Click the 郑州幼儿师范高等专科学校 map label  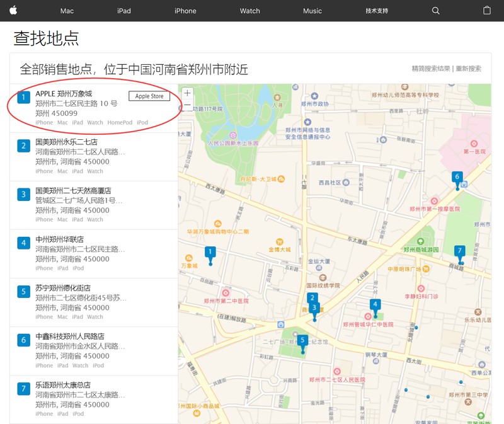coord(405,95)
